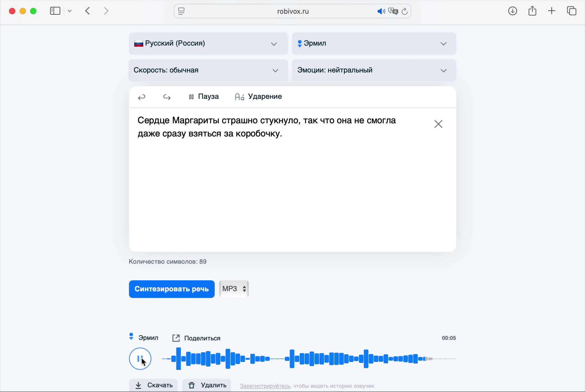Click the translate page icon
The width and height of the screenshot is (585, 392).
pyautogui.click(x=393, y=11)
